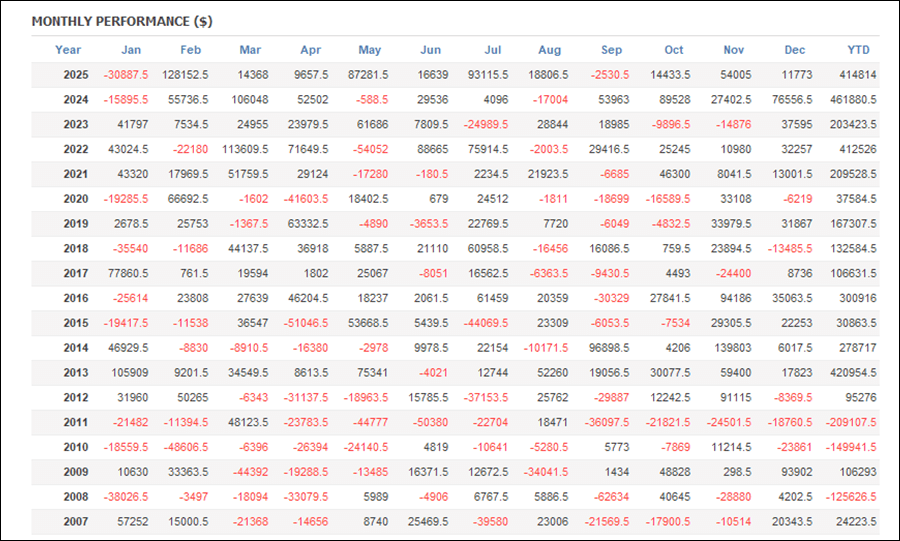Click the 2014 November value 139803
Viewport: 900px width, 541px height.
click(733, 347)
